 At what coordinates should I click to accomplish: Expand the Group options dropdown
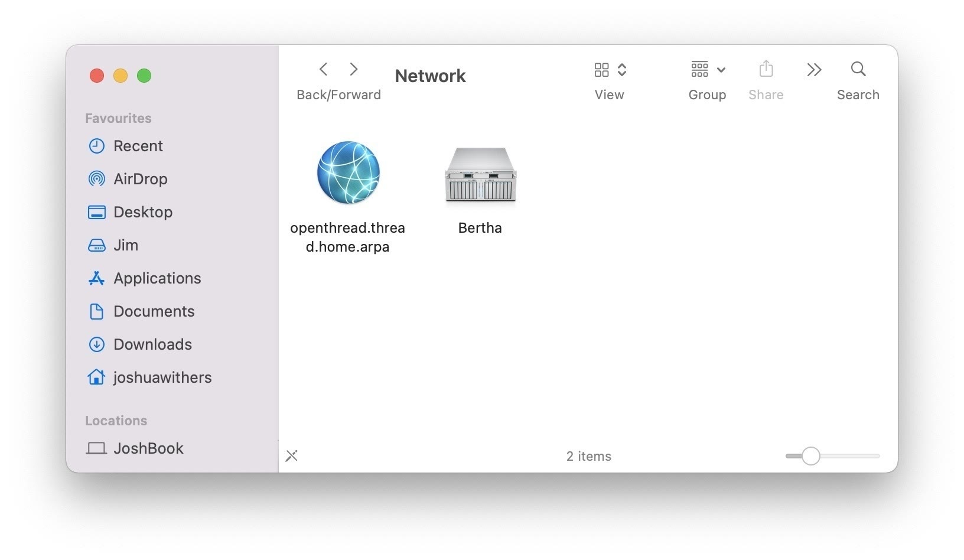(x=708, y=70)
